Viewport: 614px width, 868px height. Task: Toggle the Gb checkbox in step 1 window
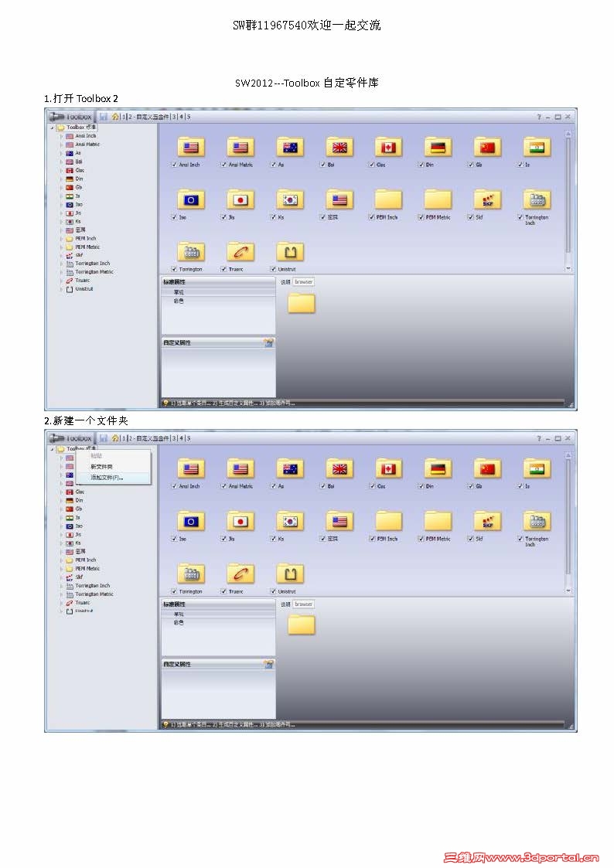tap(470, 165)
